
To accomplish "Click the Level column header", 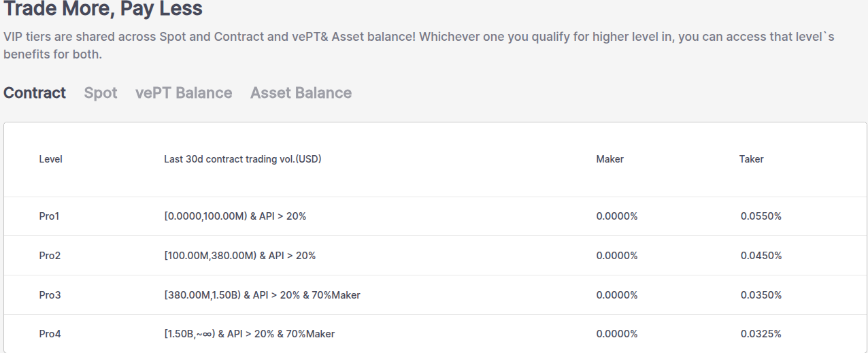I will click(x=50, y=159).
